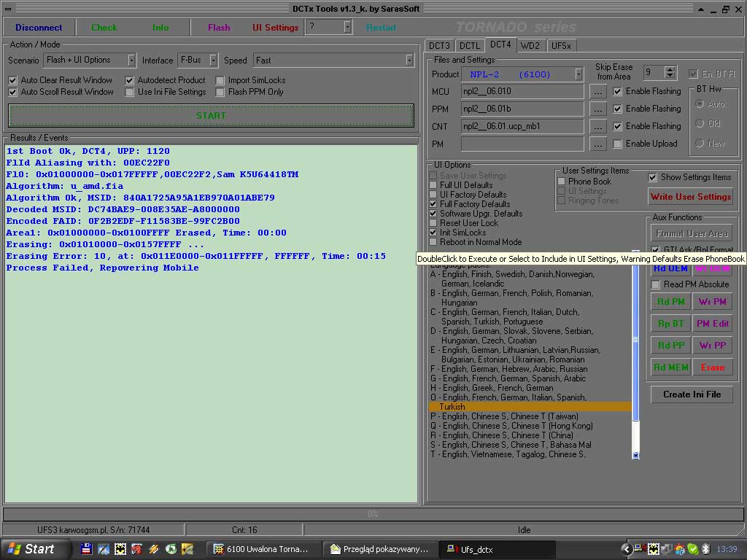Click the green shield tray icon
The height and width of the screenshot is (560, 747).
693,549
